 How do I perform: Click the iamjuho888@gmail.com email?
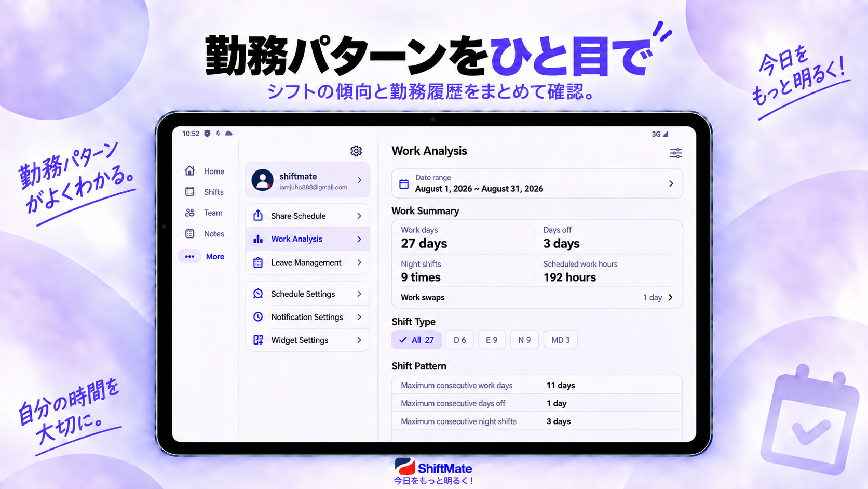[313, 187]
